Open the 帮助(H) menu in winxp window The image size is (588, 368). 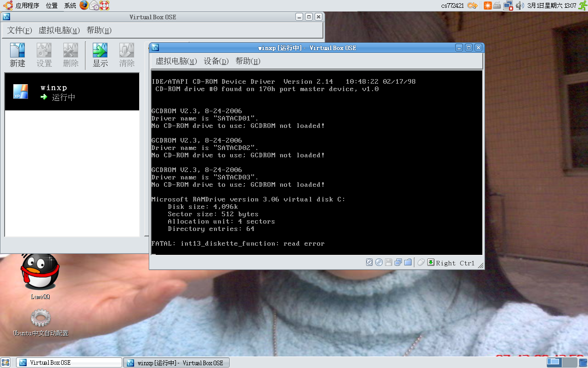click(248, 61)
